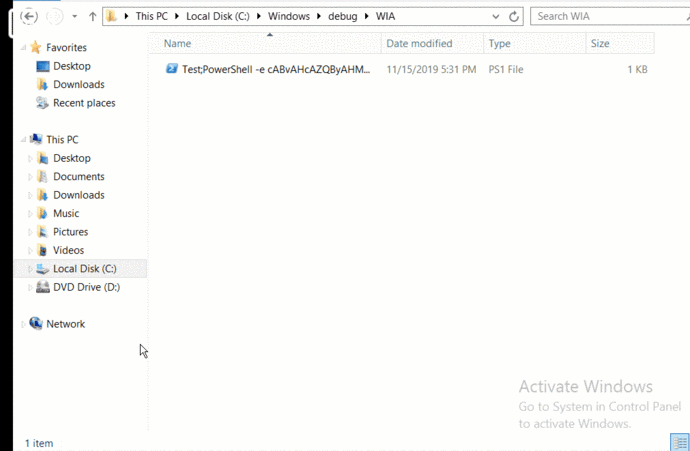Open Desktop under Favorites

[72, 66]
